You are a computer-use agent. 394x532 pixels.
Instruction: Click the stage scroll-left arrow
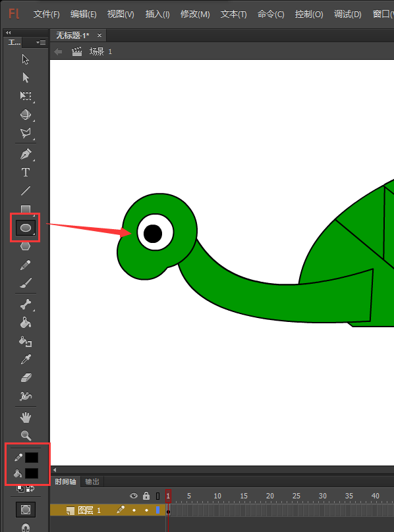(54, 470)
